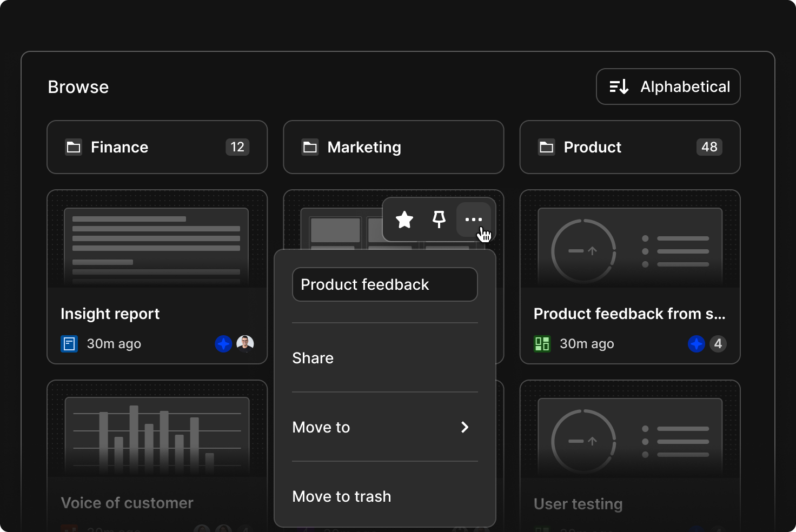Expand the 4 collaborators badge on Product feedback
Screen dimensions: 796x532
[718, 343]
